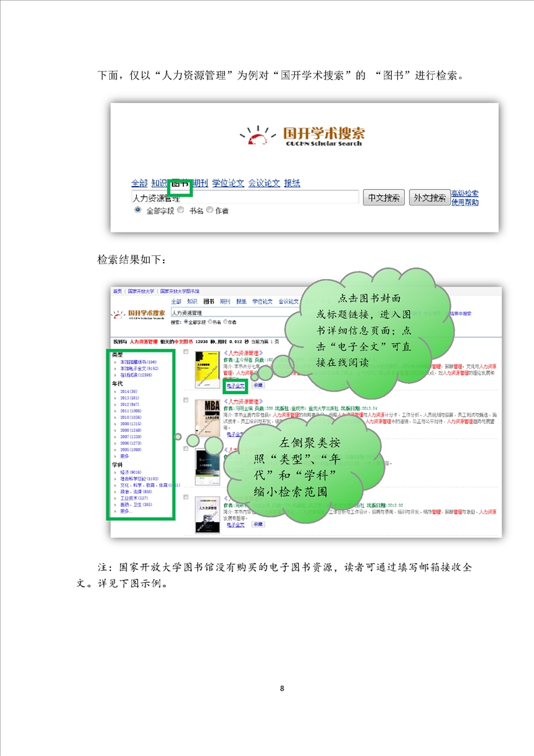The height and width of the screenshot is (756, 534).
Task: Switch to the 会议论文 tab in top search
Action: pos(264,183)
